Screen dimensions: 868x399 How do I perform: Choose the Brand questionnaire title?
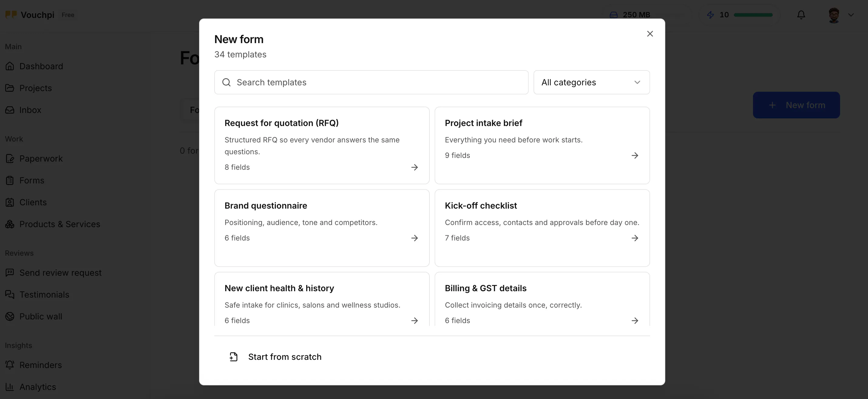266,206
